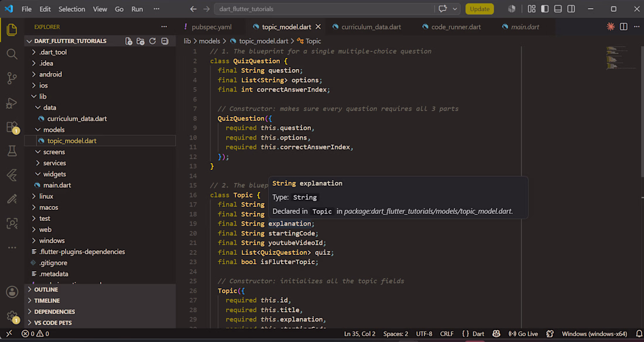Click Go Live in the status bar
Viewport: 644px width, 342px height.
(x=523, y=334)
